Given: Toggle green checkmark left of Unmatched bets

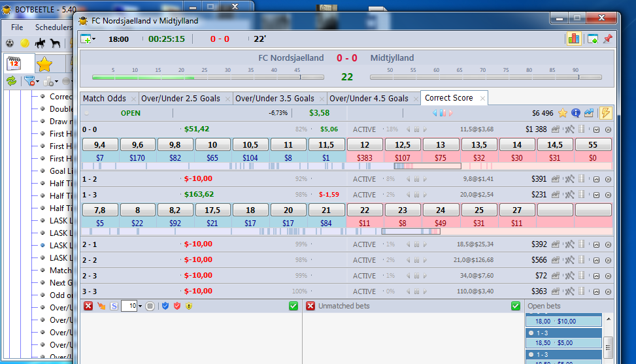Looking at the screenshot, I should pyautogui.click(x=293, y=306).
